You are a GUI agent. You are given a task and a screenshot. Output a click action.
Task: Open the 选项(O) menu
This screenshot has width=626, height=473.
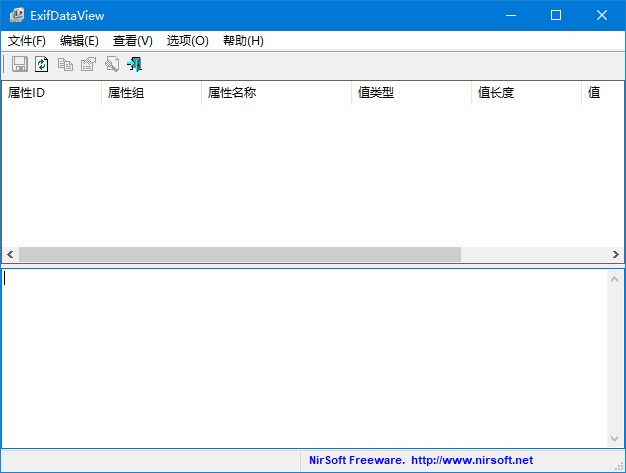click(x=188, y=41)
